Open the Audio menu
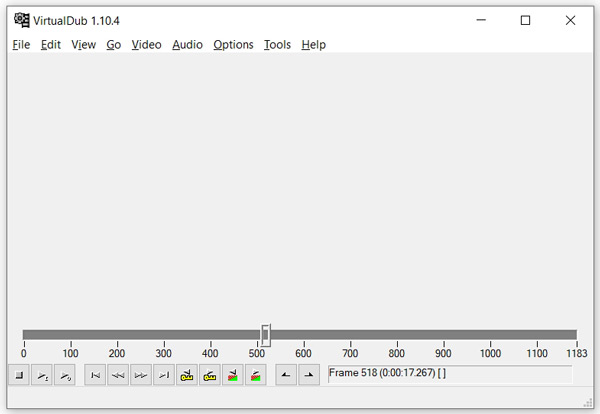 (187, 45)
